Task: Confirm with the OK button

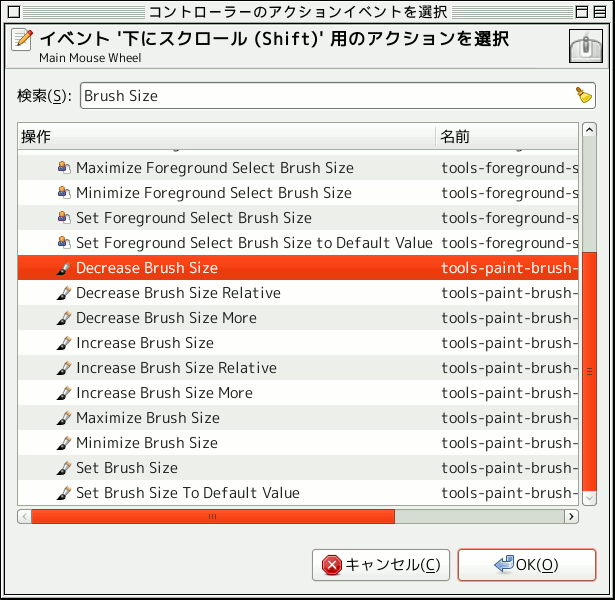Action: pos(526,565)
